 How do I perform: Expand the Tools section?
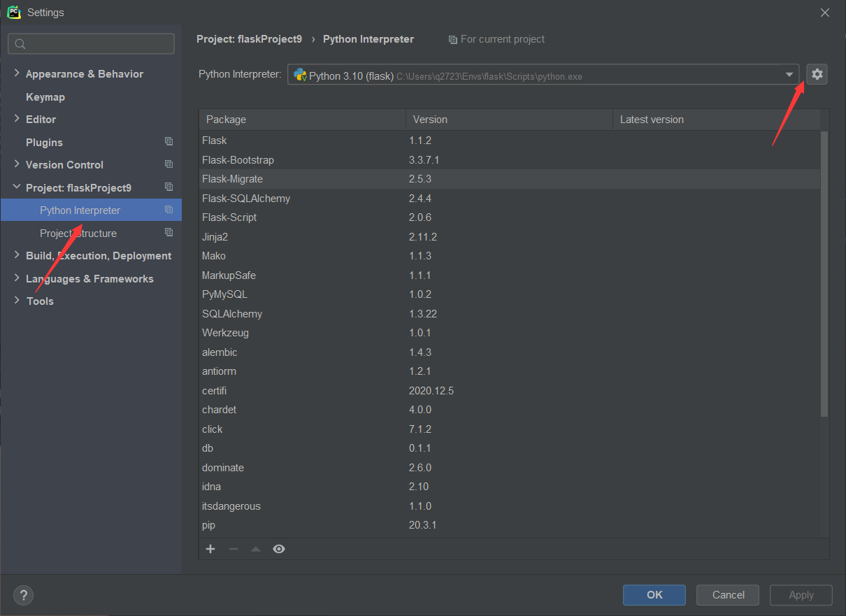[x=17, y=301]
